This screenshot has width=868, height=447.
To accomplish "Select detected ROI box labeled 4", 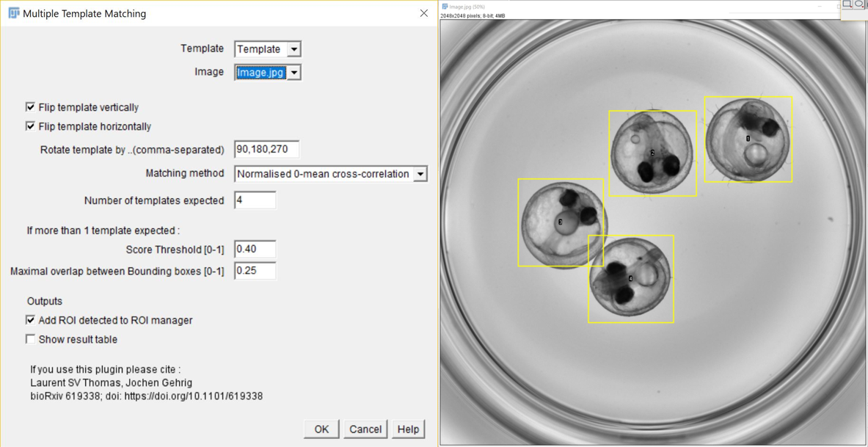I will click(x=630, y=279).
